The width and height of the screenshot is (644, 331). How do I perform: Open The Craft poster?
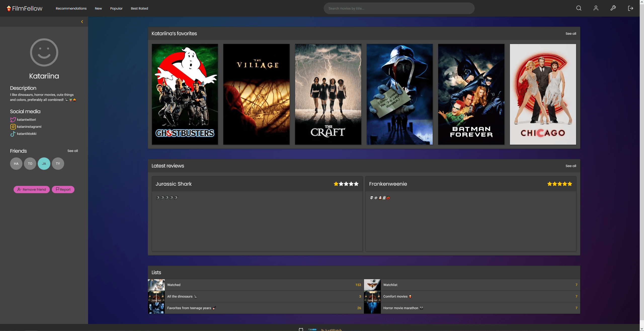tap(328, 94)
